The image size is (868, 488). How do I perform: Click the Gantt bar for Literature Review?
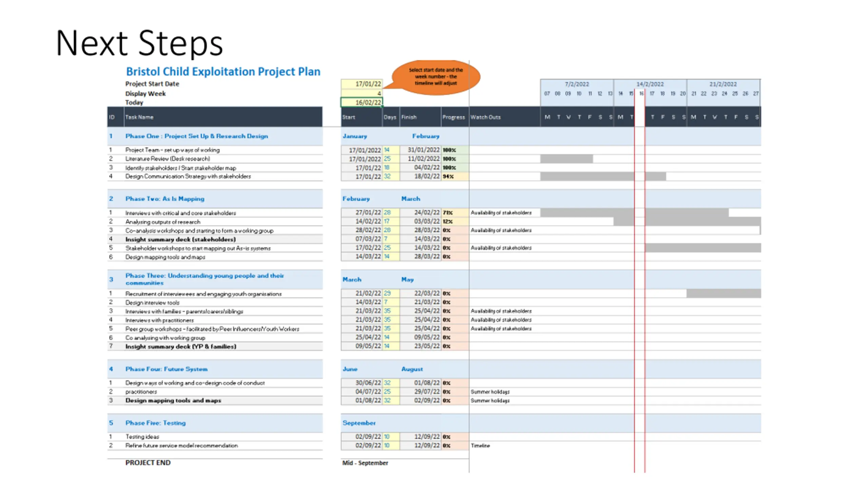[x=567, y=159]
